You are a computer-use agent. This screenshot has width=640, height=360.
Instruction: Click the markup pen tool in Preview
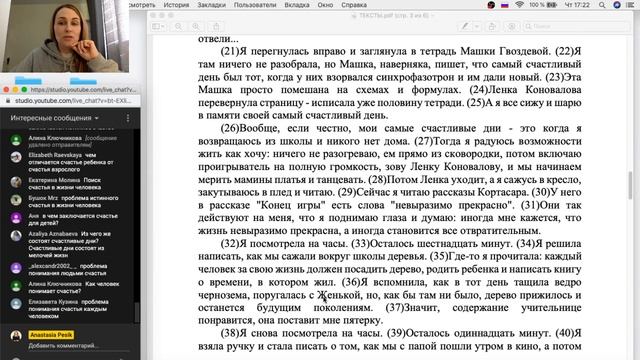click(x=464, y=27)
